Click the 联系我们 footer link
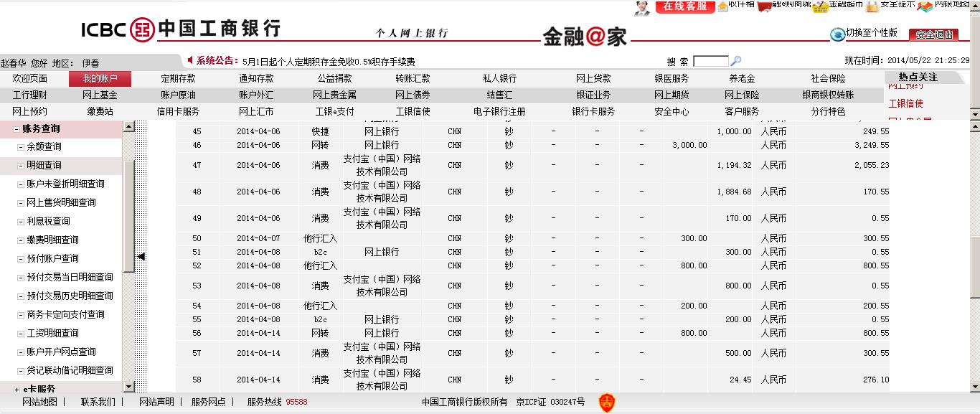 pos(98,402)
